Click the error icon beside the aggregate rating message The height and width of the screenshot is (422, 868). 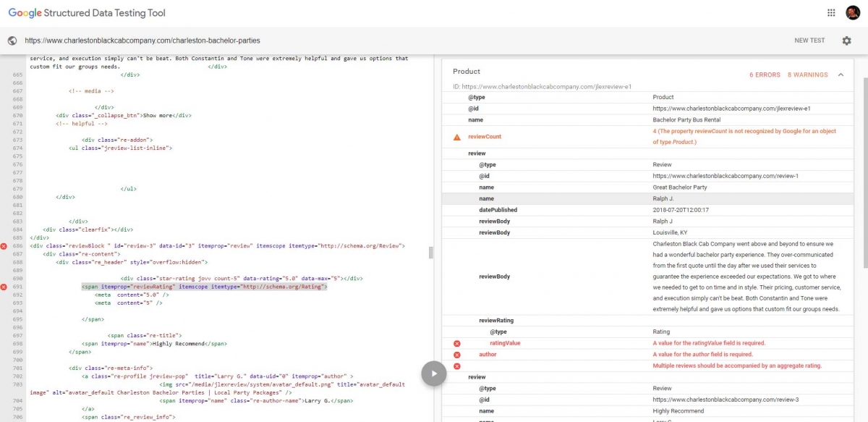456,366
